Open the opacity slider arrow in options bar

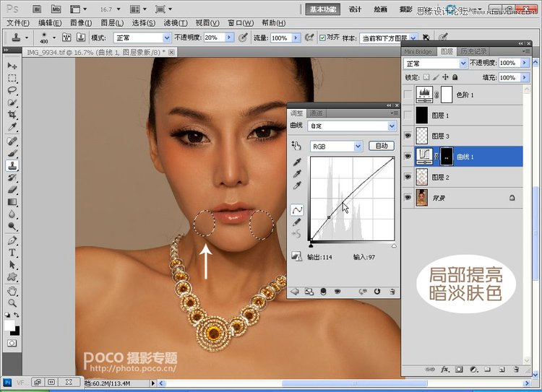[229, 38]
